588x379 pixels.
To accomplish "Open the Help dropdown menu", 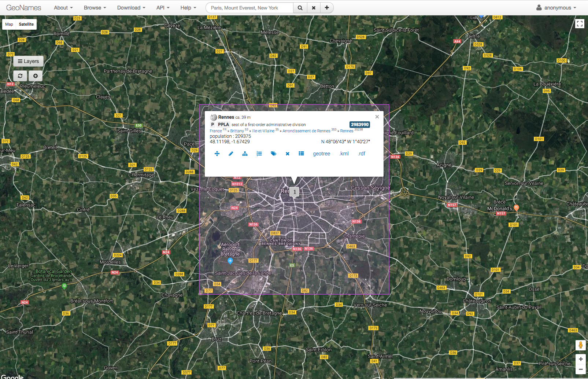I will tap(188, 8).
